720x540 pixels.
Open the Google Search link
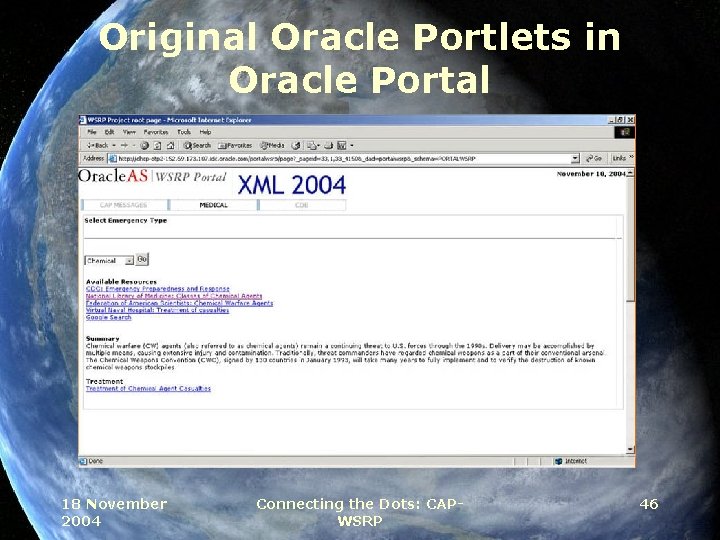click(x=108, y=317)
